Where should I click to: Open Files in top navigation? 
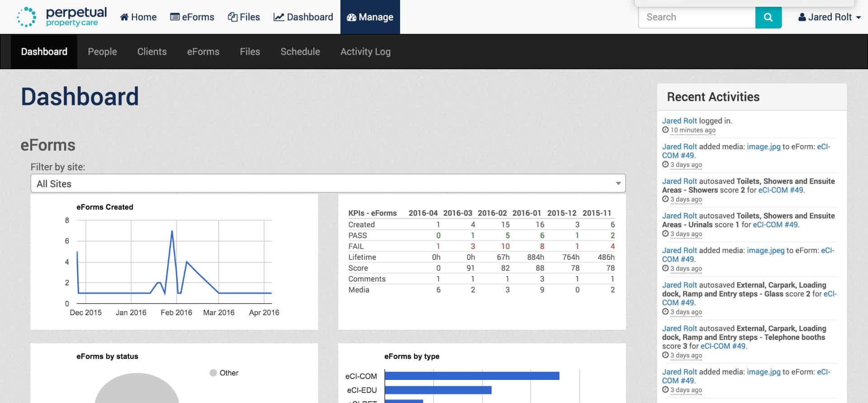[x=244, y=17]
